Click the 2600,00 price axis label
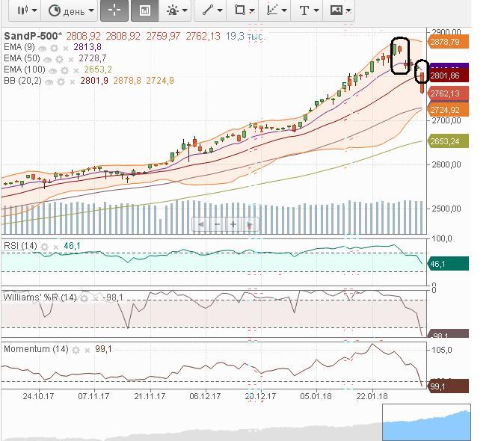The image size is (504, 441). [x=446, y=164]
